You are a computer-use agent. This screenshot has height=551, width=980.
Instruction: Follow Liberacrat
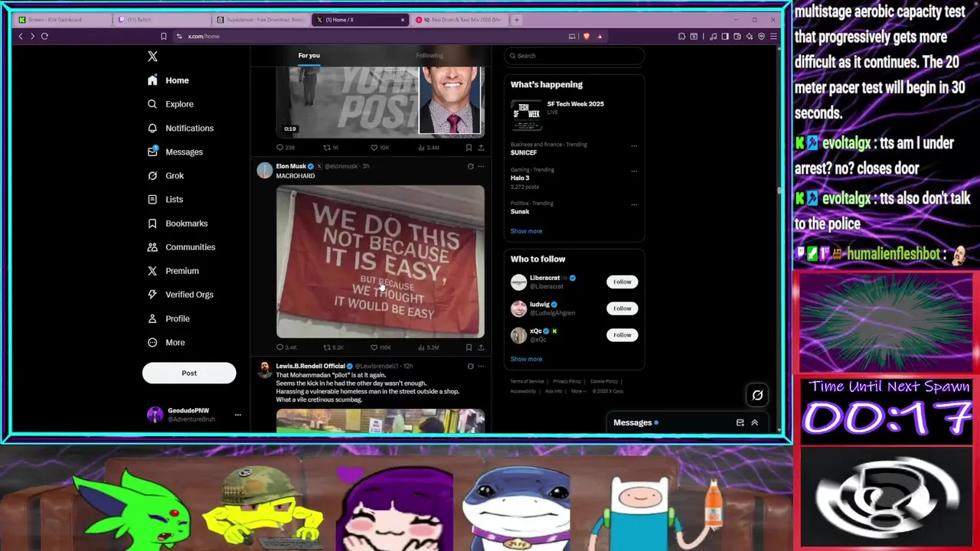(622, 282)
